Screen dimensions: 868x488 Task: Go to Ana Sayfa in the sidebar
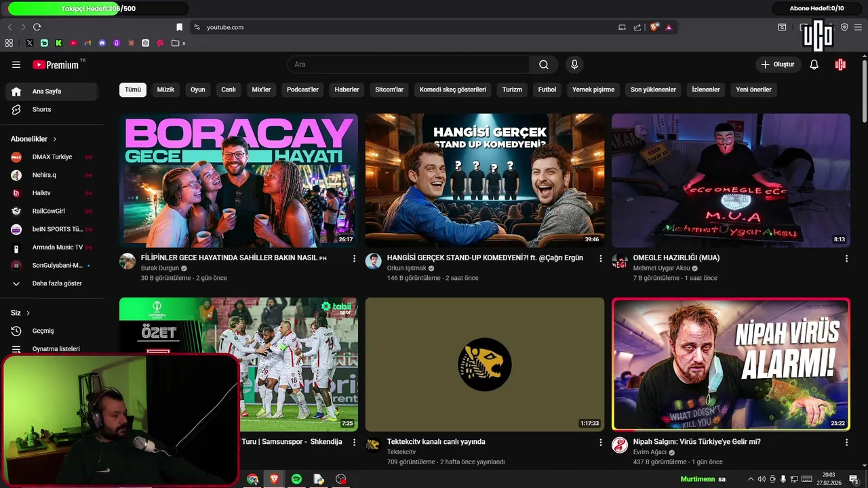(53, 91)
